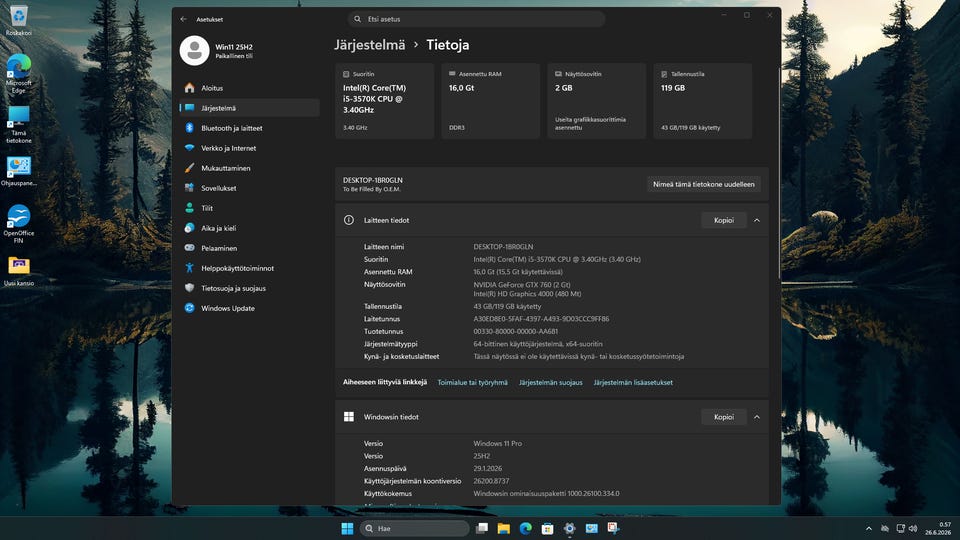Image resolution: width=960 pixels, height=540 pixels.
Task: Open the volume control in tray
Action: click(x=913, y=528)
